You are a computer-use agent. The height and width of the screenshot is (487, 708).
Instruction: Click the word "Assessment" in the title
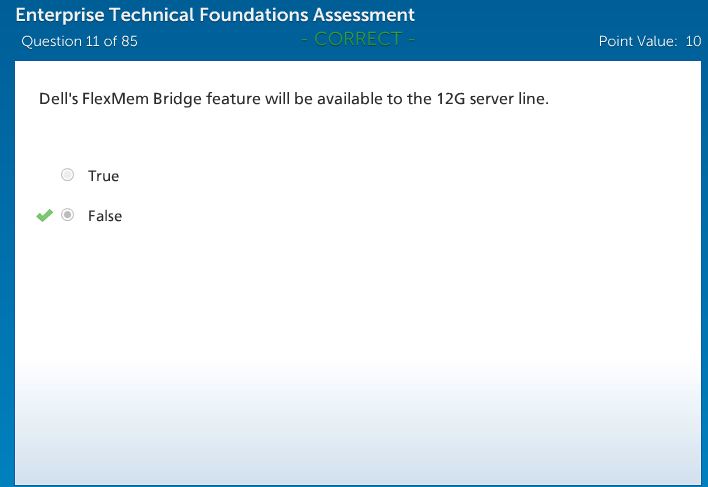(363, 15)
